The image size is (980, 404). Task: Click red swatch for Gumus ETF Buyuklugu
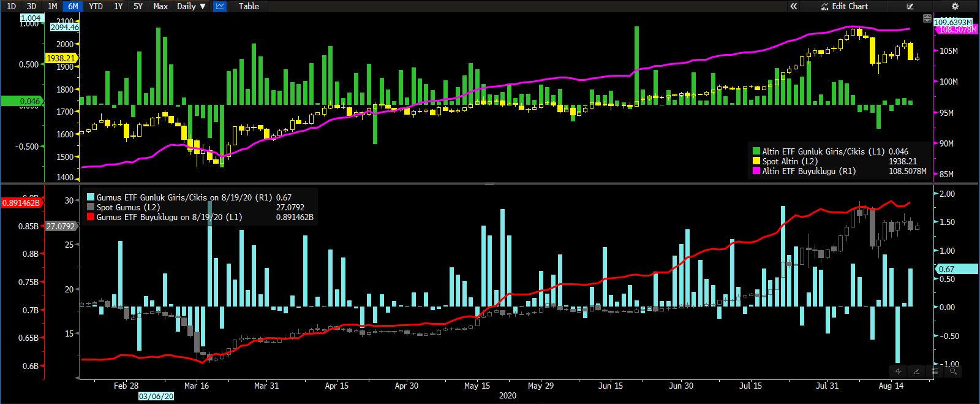pos(91,217)
